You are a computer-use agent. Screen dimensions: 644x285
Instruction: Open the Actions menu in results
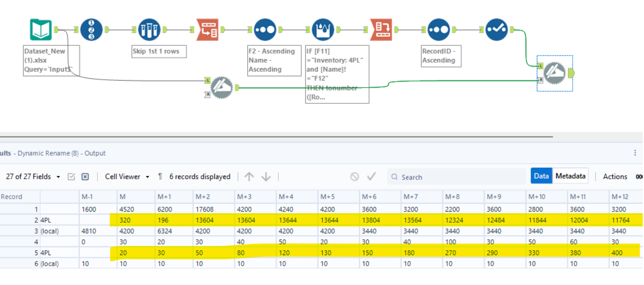(x=615, y=177)
